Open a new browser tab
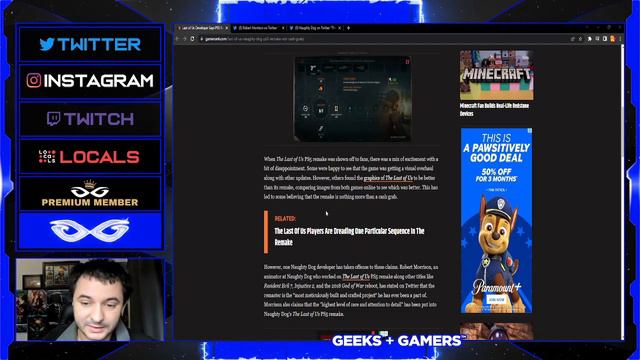Image resolution: width=640 pixels, height=360 pixels. click(x=348, y=28)
